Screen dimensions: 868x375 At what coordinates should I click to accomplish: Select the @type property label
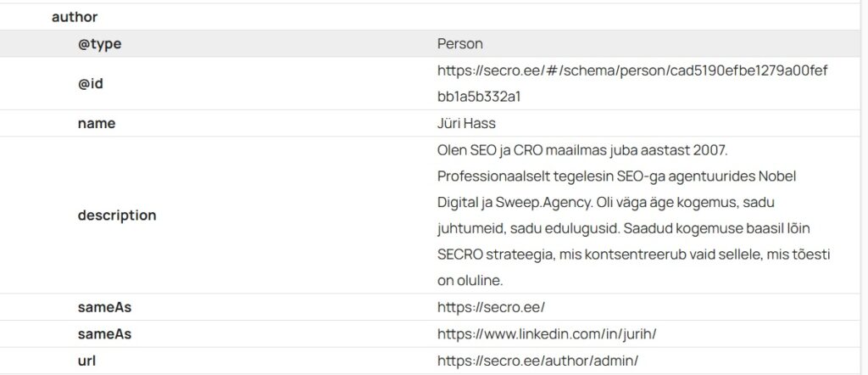click(x=99, y=43)
